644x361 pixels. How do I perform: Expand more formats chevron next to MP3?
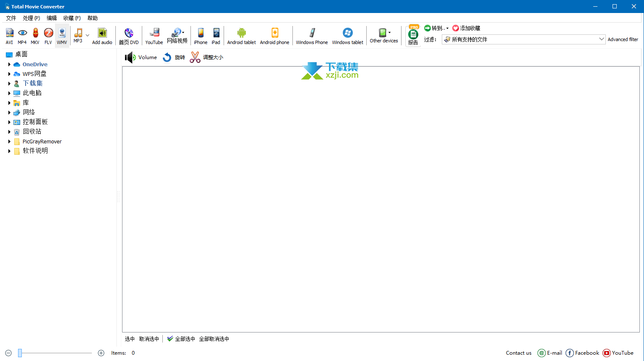pyautogui.click(x=87, y=35)
